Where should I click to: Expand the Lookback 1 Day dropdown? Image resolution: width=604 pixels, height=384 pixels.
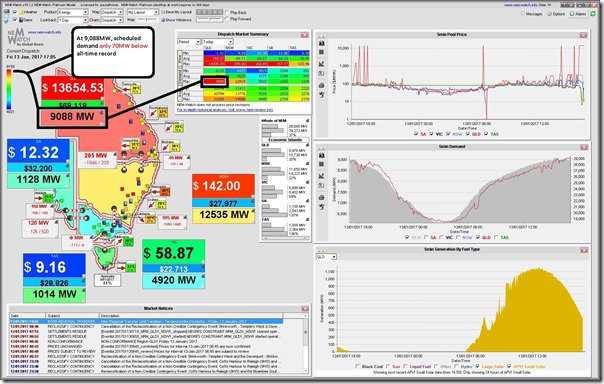[73, 20]
